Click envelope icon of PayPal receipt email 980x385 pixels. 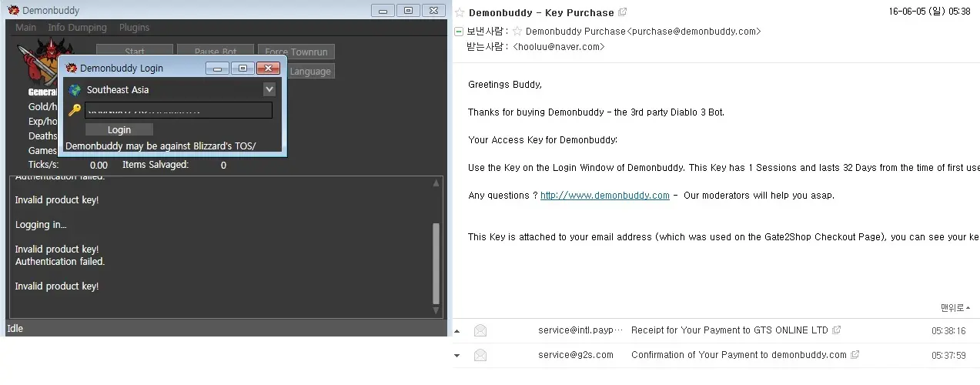click(480, 330)
